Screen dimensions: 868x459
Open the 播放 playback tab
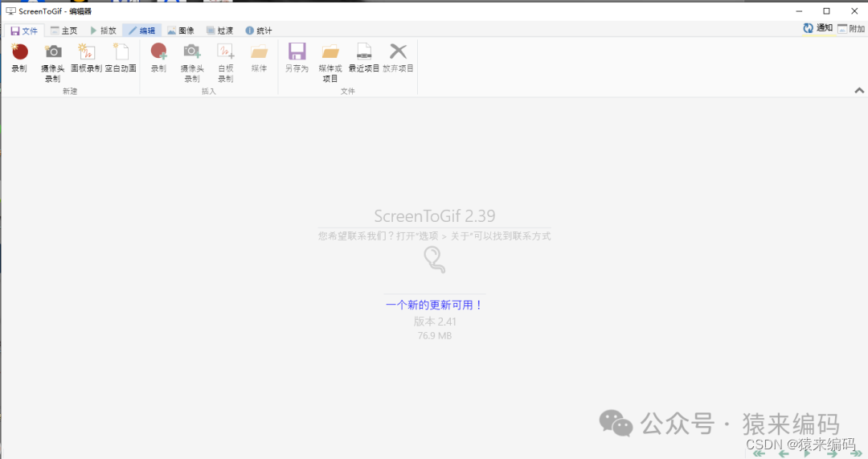pos(103,31)
